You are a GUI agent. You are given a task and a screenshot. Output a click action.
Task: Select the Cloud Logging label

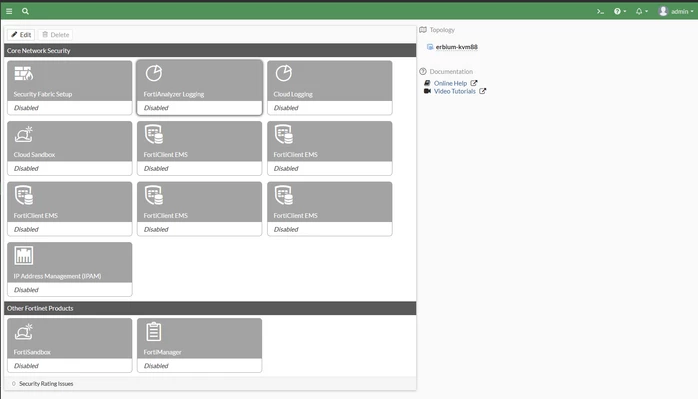pyautogui.click(x=293, y=94)
